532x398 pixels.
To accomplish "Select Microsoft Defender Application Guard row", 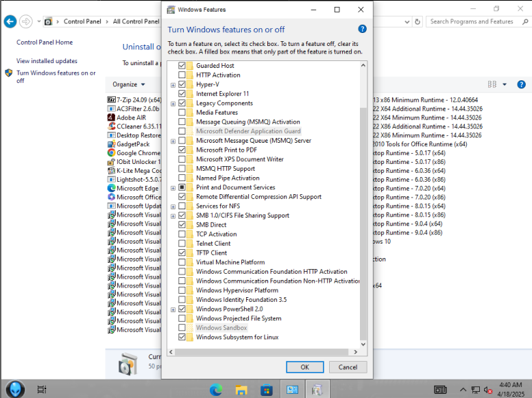I will (x=248, y=131).
